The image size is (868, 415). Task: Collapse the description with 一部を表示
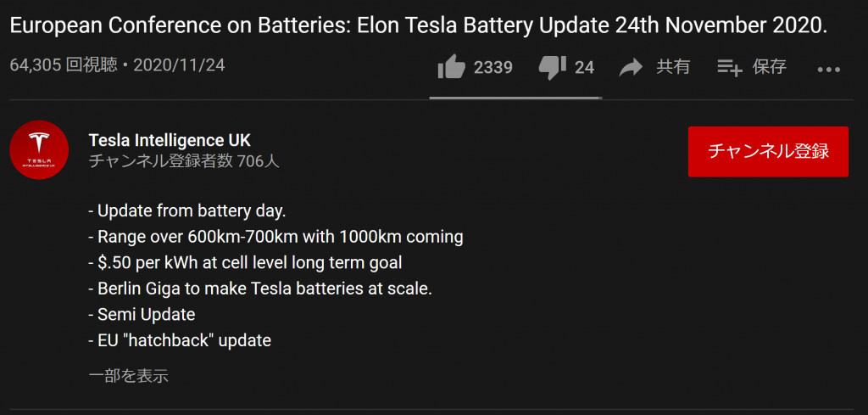pos(129,376)
